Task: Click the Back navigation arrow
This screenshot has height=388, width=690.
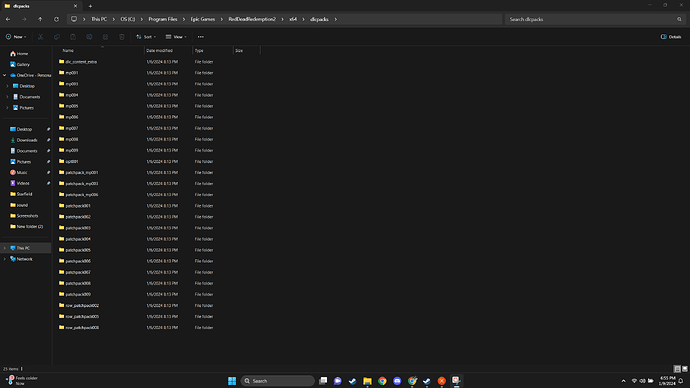Action: [x=8, y=19]
